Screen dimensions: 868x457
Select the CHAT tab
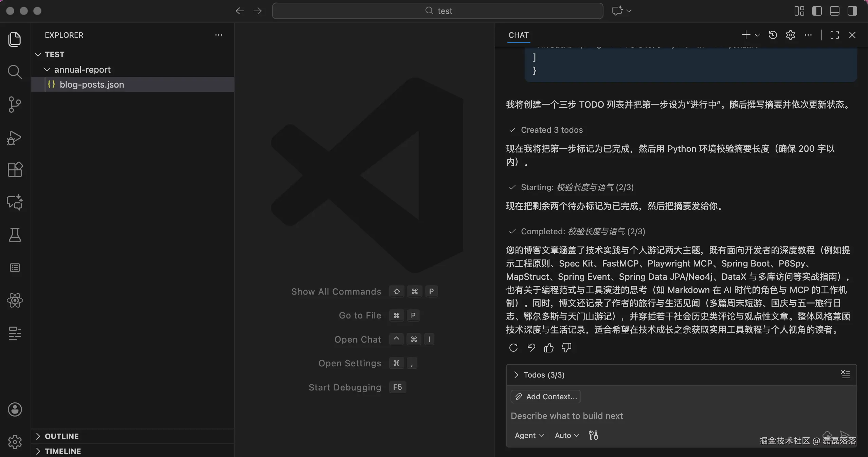click(519, 35)
